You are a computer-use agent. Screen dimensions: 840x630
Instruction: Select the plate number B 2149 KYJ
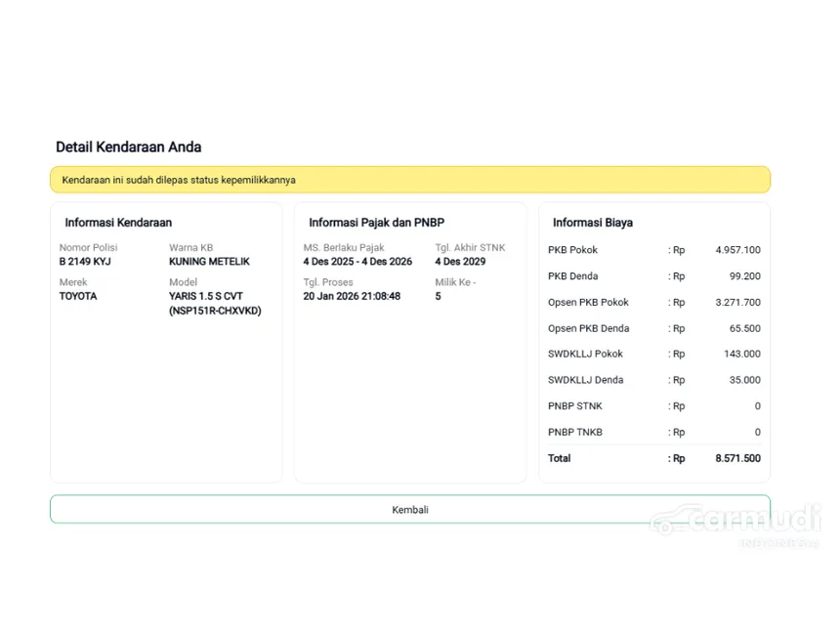[85, 262]
